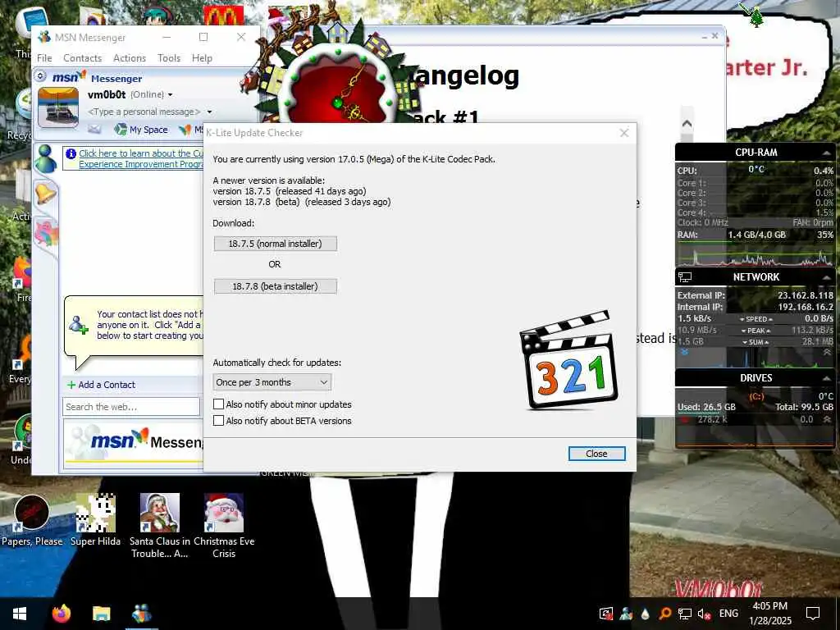Open the MSN Alerts bell tab

[46, 194]
